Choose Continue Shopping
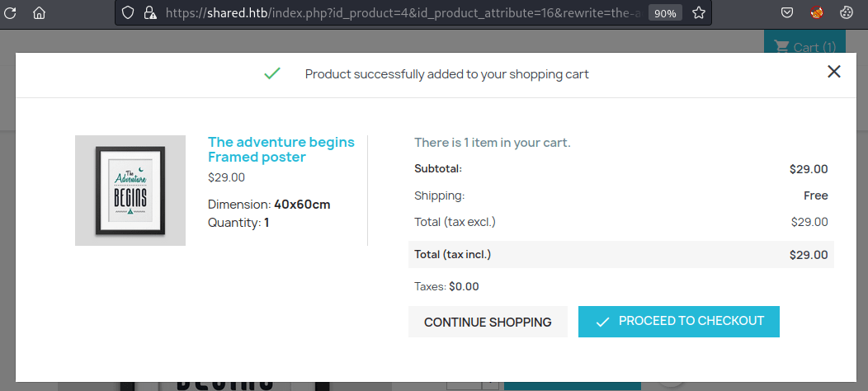 [488, 322]
